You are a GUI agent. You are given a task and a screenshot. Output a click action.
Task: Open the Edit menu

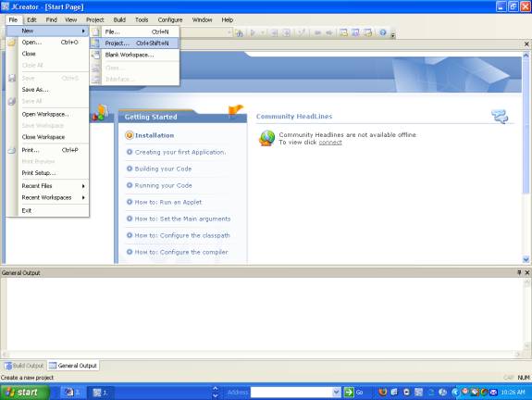31,20
